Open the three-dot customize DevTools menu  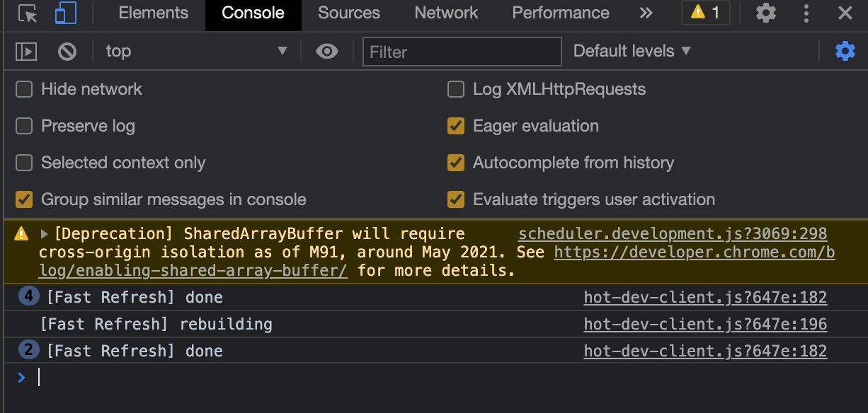pyautogui.click(x=806, y=13)
